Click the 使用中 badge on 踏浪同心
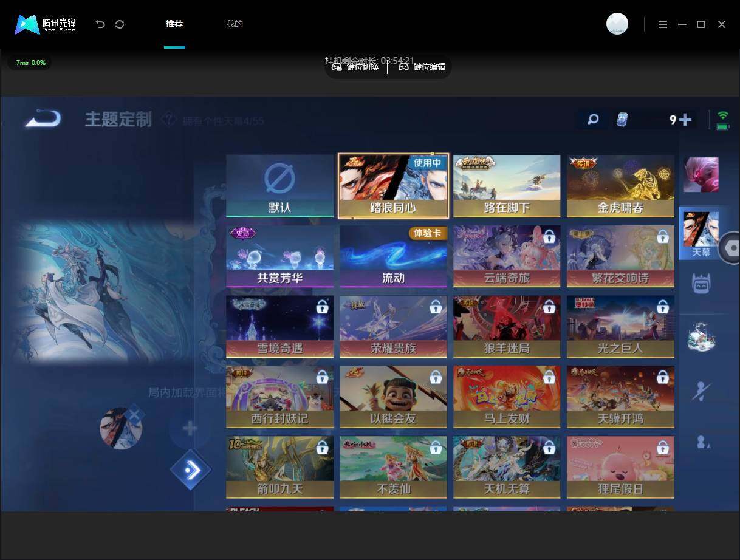 [x=428, y=163]
